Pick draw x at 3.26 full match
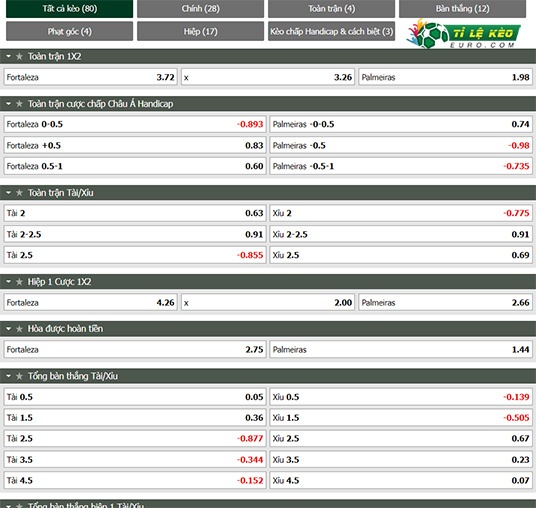 (268, 77)
